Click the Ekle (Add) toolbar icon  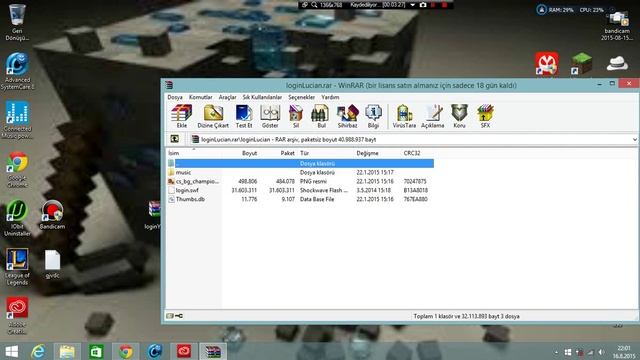182,116
